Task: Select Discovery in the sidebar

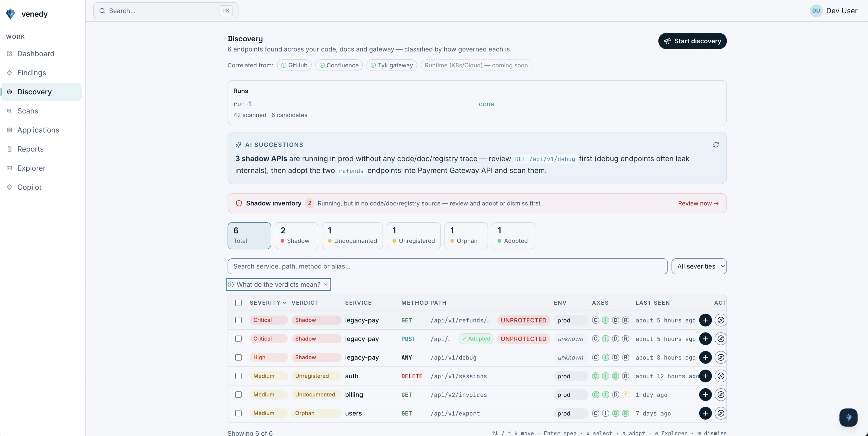Action: click(41, 92)
